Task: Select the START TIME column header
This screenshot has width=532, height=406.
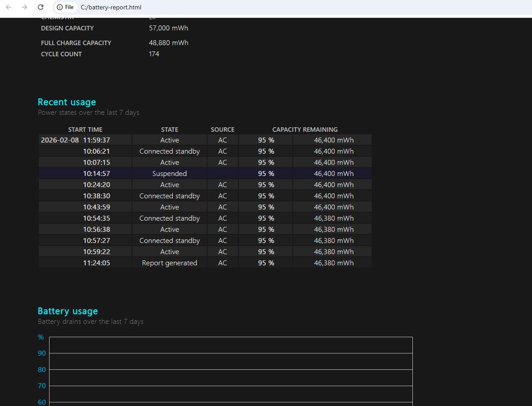Action: click(x=85, y=130)
